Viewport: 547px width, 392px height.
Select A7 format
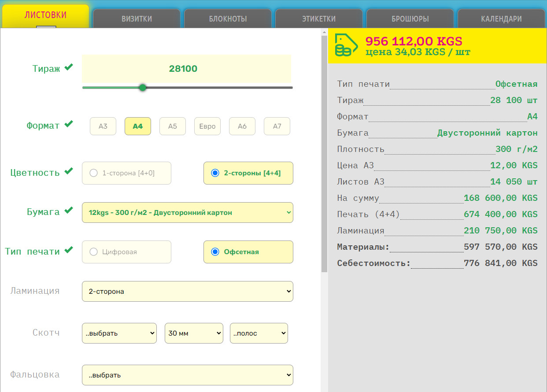coord(277,126)
